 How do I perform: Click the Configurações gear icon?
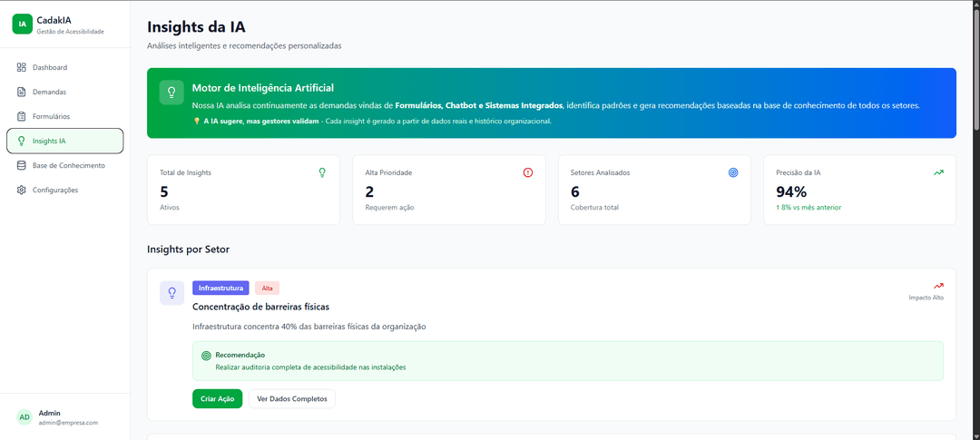tap(21, 190)
